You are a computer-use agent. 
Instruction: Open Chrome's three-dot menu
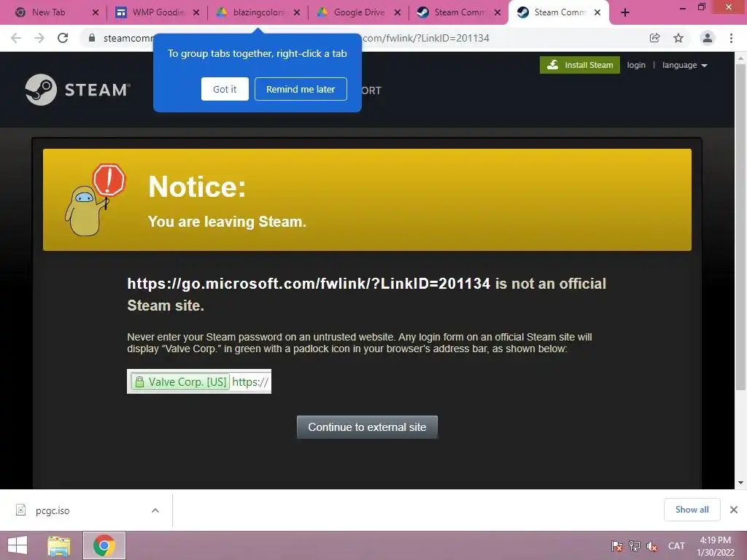point(731,38)
